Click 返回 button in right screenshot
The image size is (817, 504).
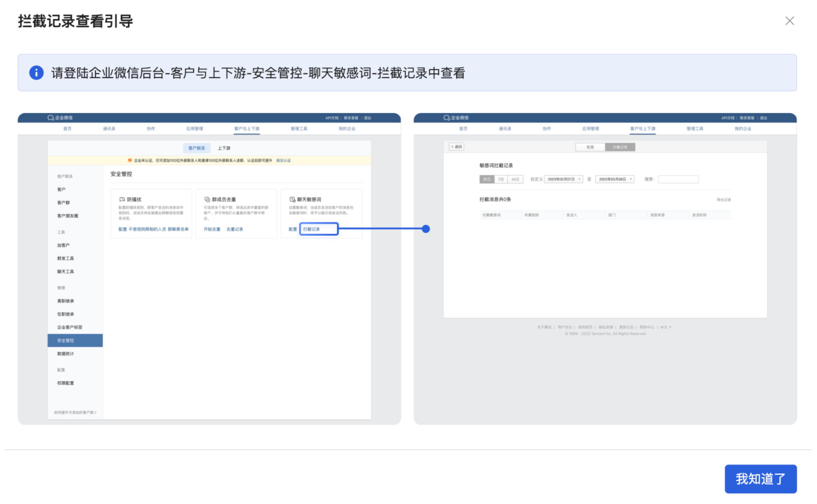point(456,147)
